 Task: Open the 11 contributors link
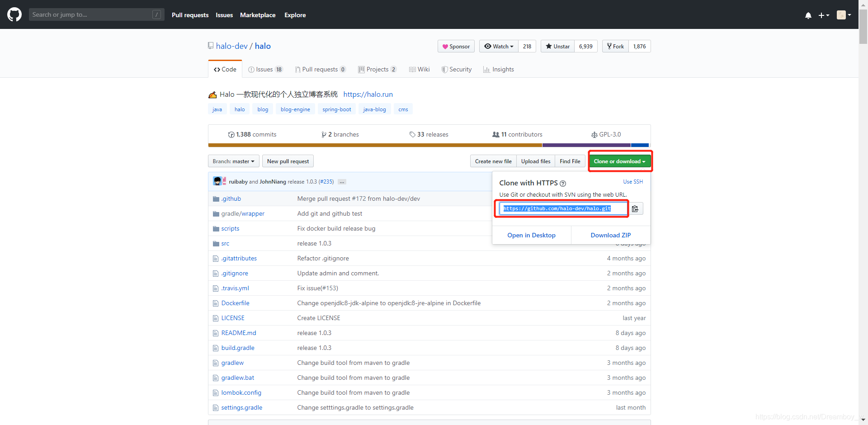tap(518, 134)
